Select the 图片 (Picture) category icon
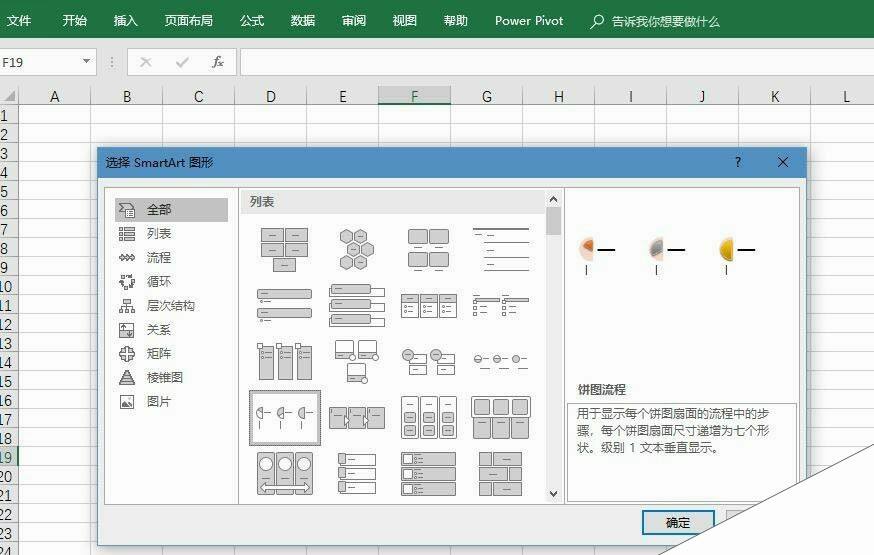This screenshot has height=555, width=874. 127,402
